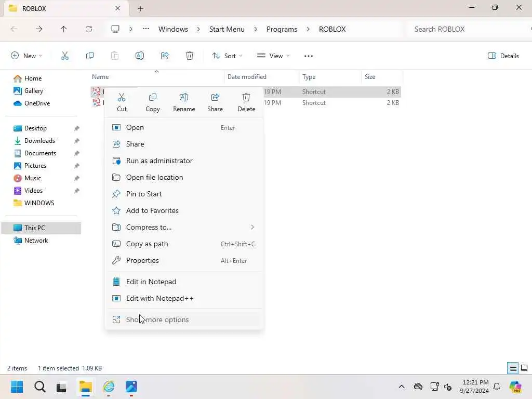Click the Windows breadcrumb
This screenshot has width=532, height=399.
pos(173,29)
